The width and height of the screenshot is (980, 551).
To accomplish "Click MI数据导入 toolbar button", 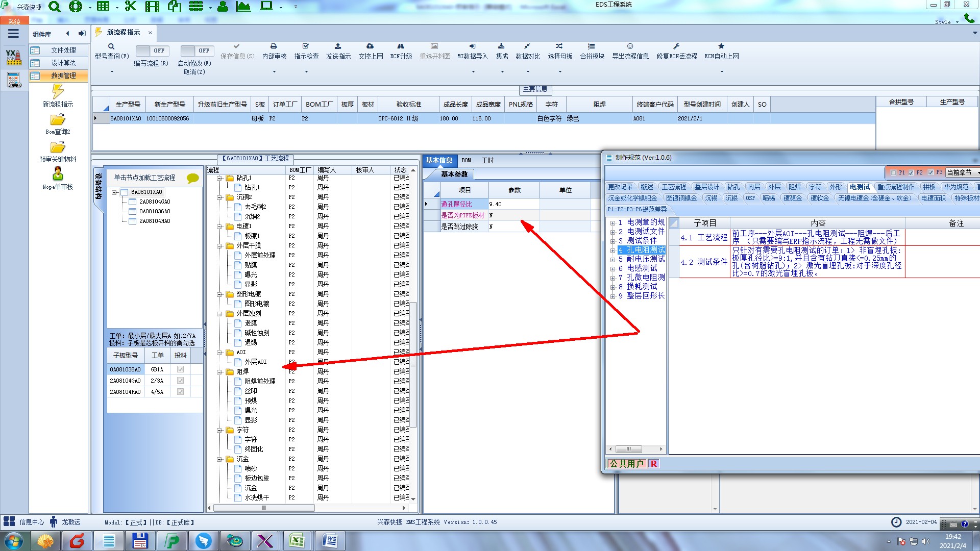I will pos(473,52).
